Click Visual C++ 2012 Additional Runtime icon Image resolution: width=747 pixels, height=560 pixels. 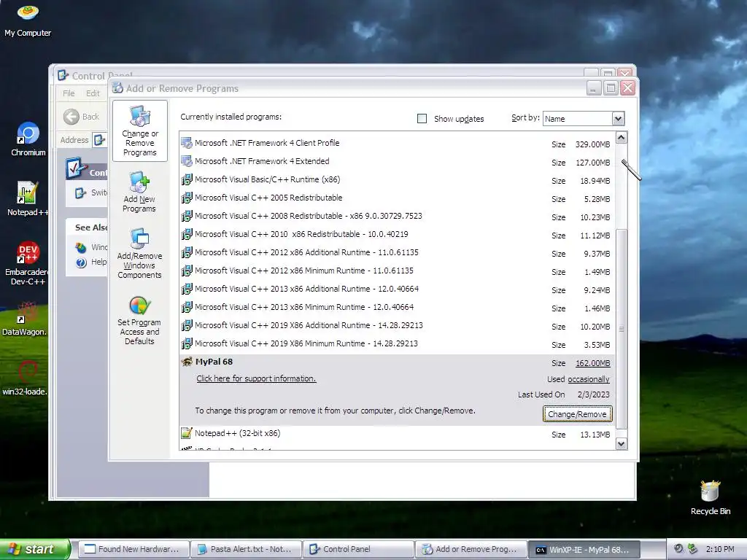click(187, 252)
